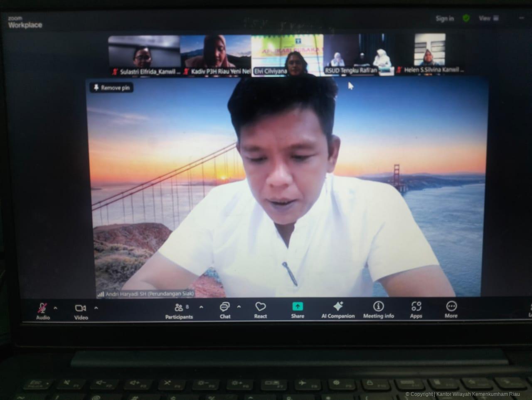Screen dimensions: 532x400
Task: Expand the audio options arrow
Action: click(x=56, y=308)
